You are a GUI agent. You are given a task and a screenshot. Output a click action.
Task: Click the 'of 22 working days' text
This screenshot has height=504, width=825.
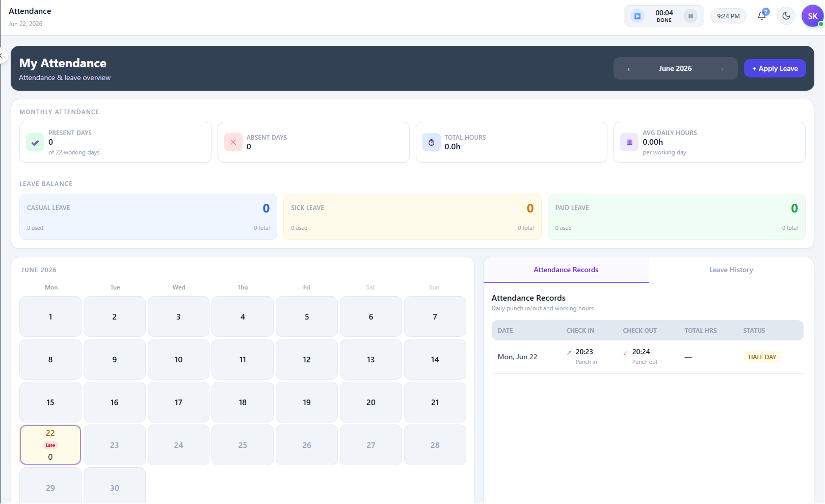pyautogui.click(x=74, y=152)
